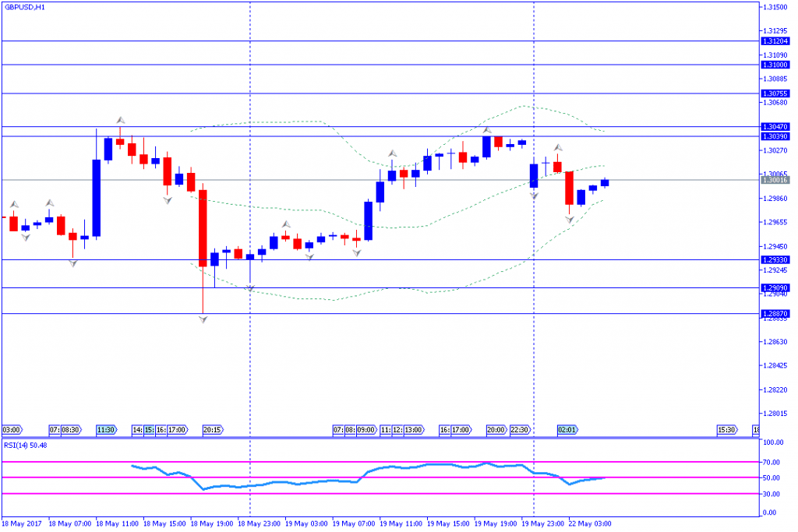
Task: Click the 11:30 news event marker
Action: 107,429
